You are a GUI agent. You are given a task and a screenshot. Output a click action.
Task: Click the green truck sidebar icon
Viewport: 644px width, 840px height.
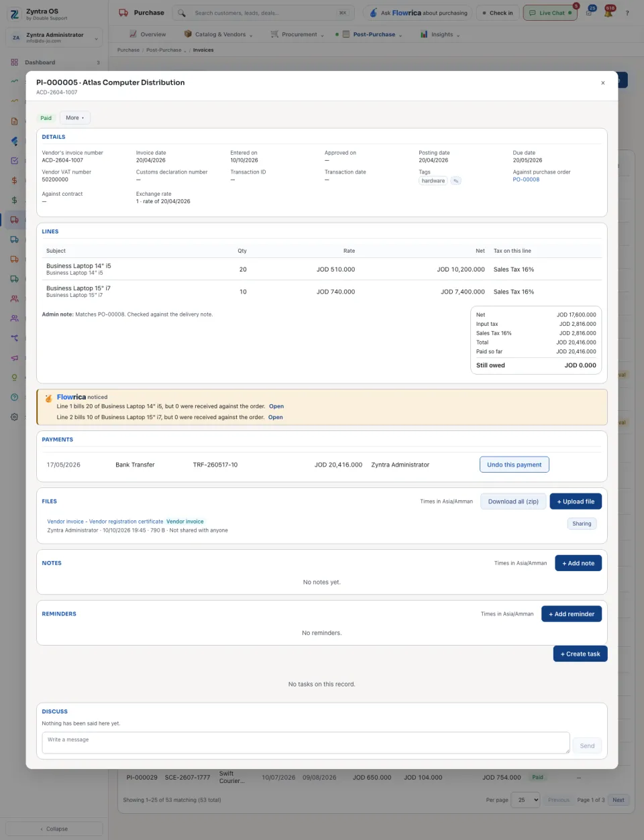coord(14,279)
